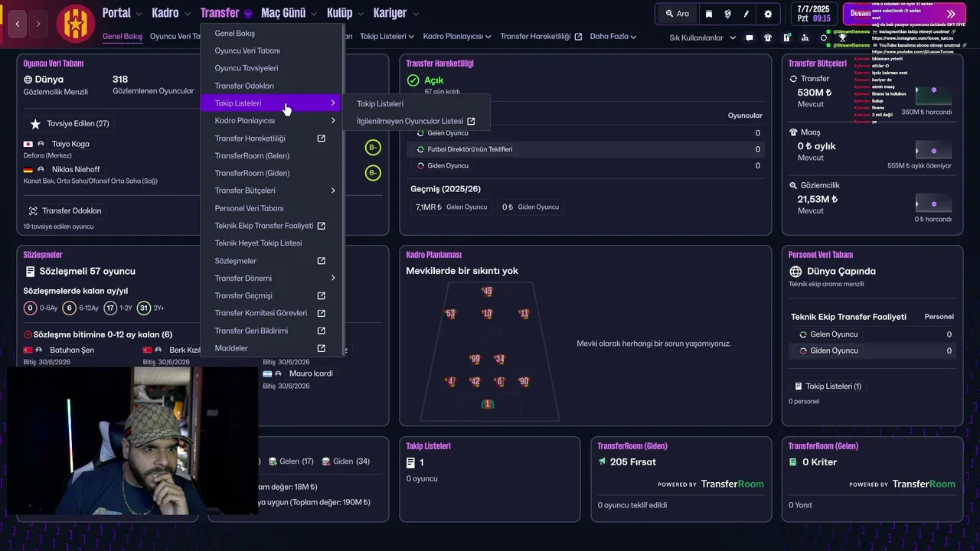
Task: Expand the Daha Fazla dropdown
Action: tap(613, 37)
